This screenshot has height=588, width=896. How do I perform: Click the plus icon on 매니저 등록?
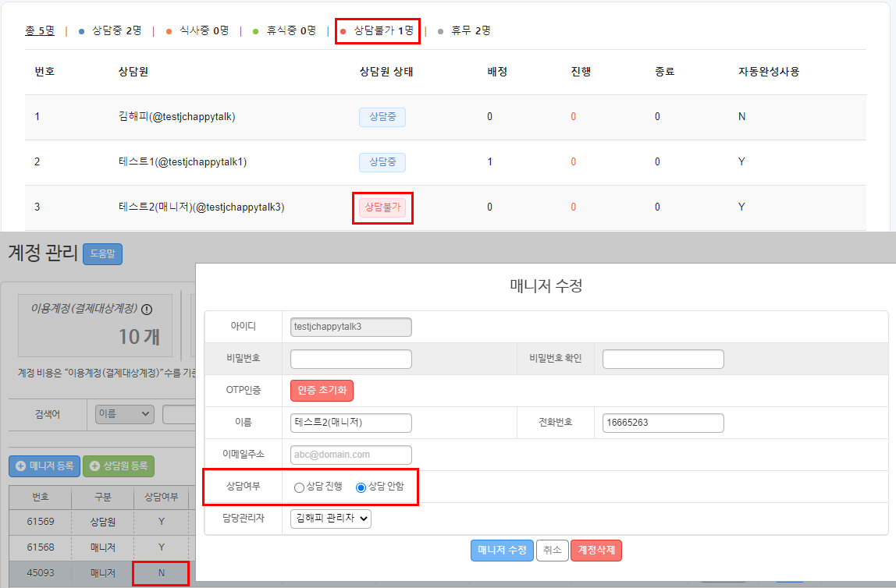pos(20,466)
